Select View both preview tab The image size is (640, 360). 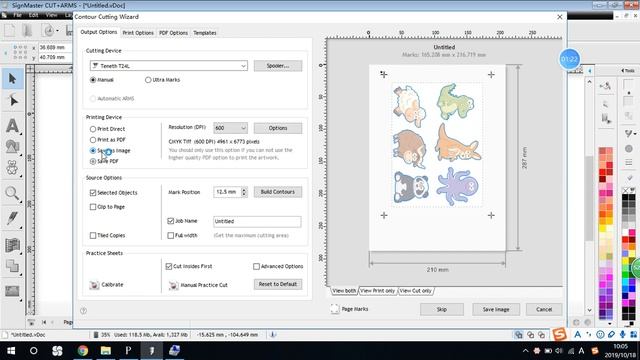pos(344,291)
